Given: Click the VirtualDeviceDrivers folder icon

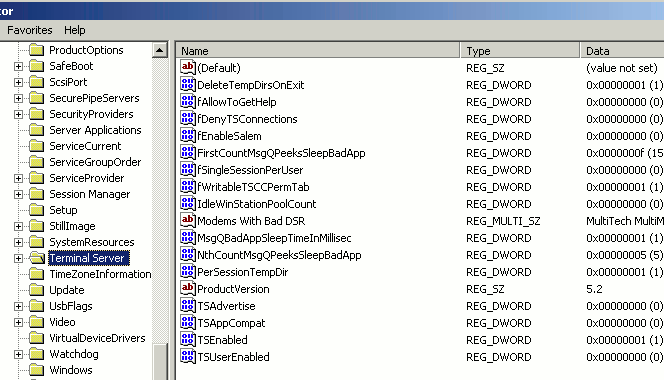Looking at the screenshot, I should 37,338.
